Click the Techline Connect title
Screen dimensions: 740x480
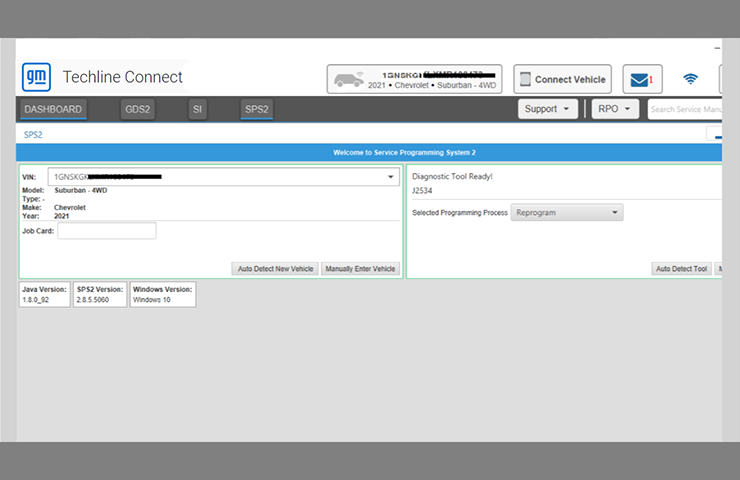coord(123,77)
